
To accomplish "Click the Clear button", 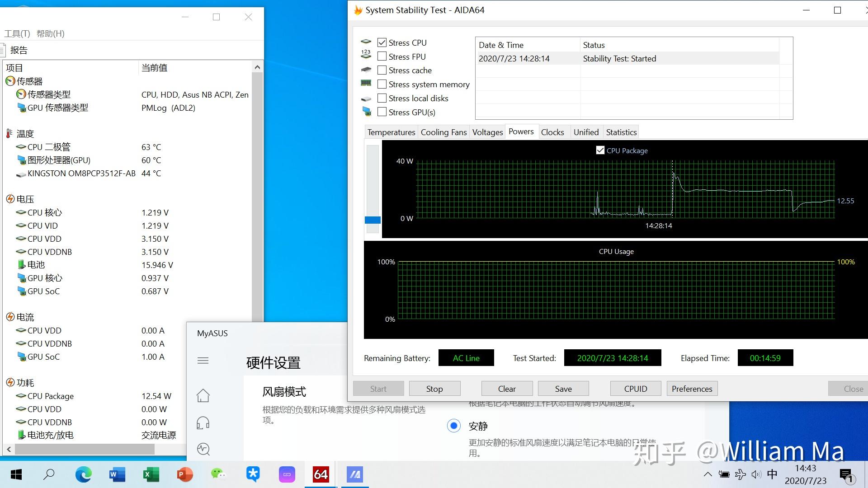I will point(507,389).
